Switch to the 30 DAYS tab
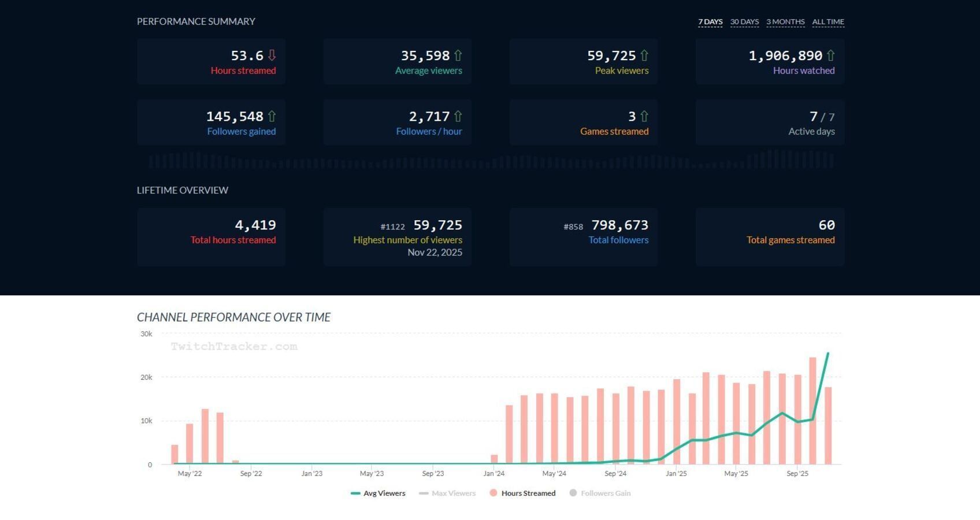This screenshot has width=980, height=520. (744, 21)
